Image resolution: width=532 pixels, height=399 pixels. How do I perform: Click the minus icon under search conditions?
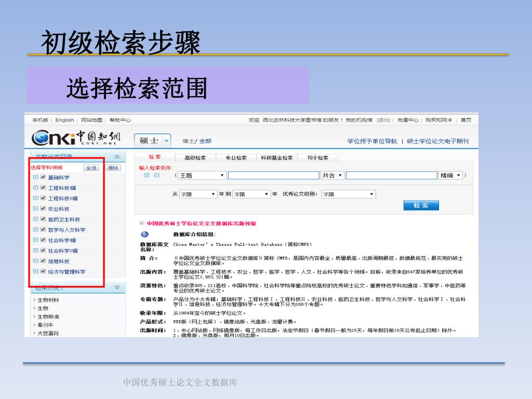(157, 175)
